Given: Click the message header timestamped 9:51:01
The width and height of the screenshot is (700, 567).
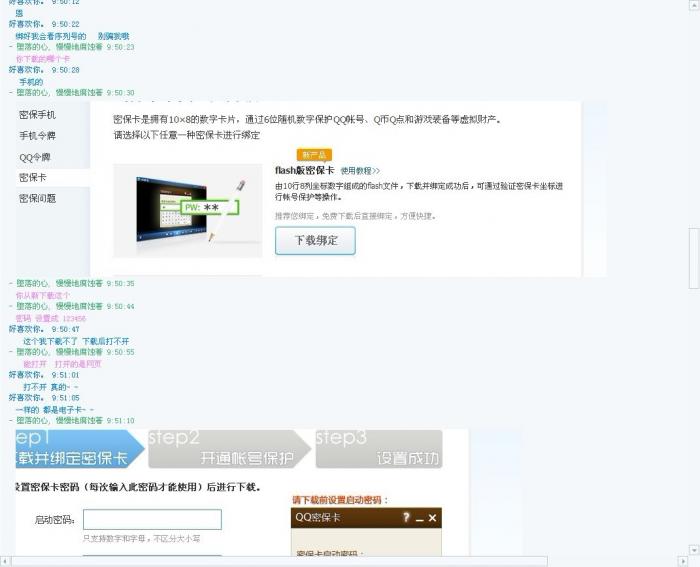Looking at the screenshot, I should [x=44, y=375].
